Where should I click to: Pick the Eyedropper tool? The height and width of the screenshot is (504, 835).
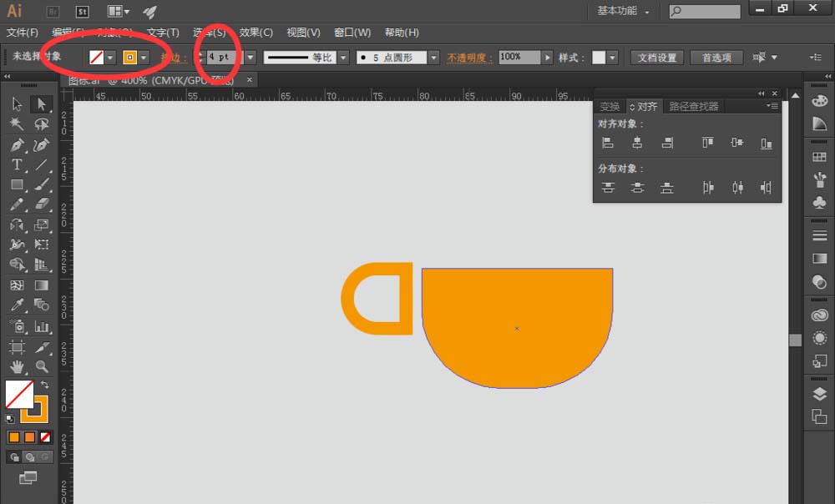pos(17,305)
